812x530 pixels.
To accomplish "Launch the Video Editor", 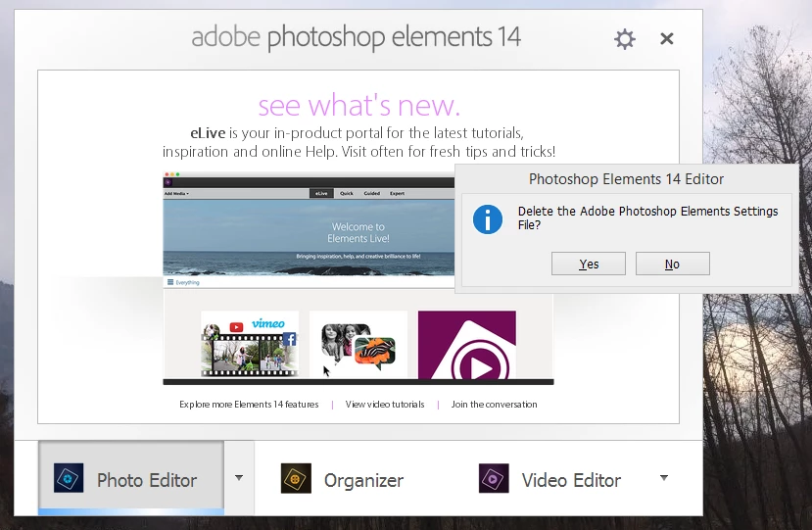I will (x=549, y=479).
